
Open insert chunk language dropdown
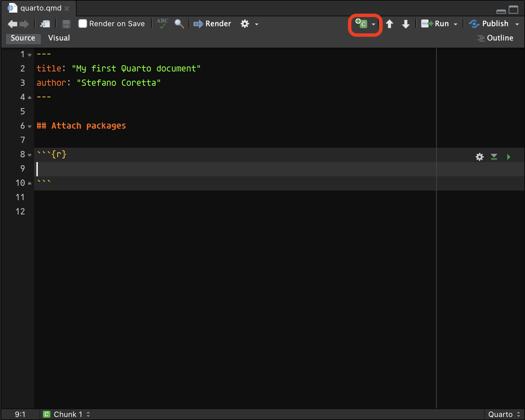(373, 24)
